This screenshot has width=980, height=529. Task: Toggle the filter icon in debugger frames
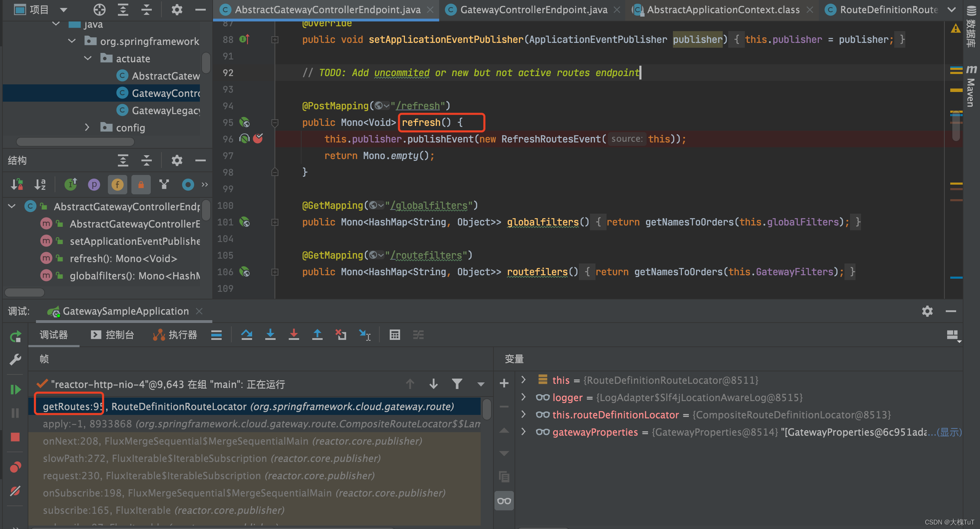457,383
